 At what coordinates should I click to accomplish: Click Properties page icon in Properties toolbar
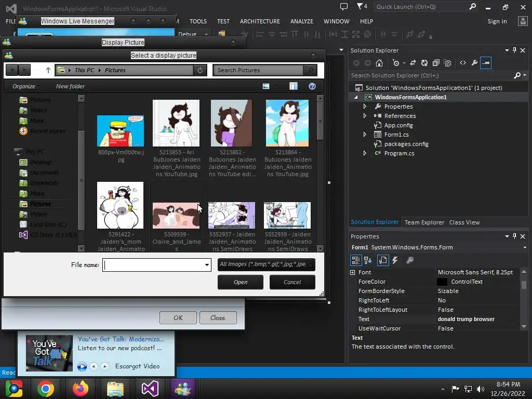[383, 260]
